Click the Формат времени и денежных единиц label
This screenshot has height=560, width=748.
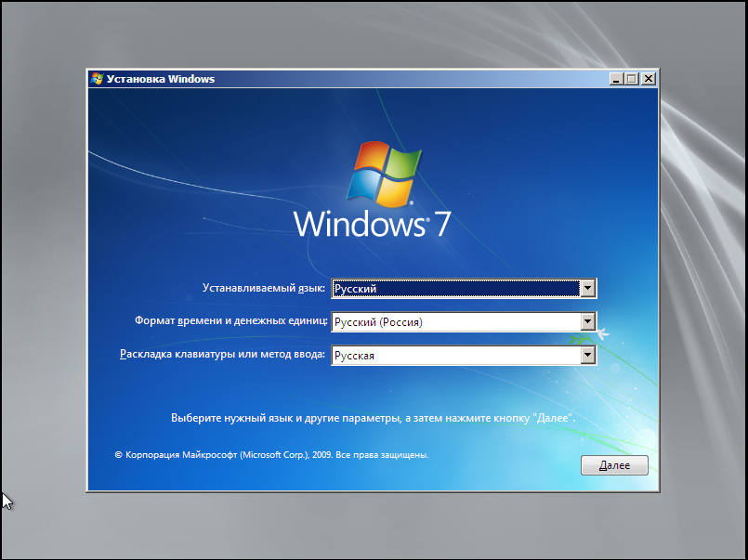(230, 320)
